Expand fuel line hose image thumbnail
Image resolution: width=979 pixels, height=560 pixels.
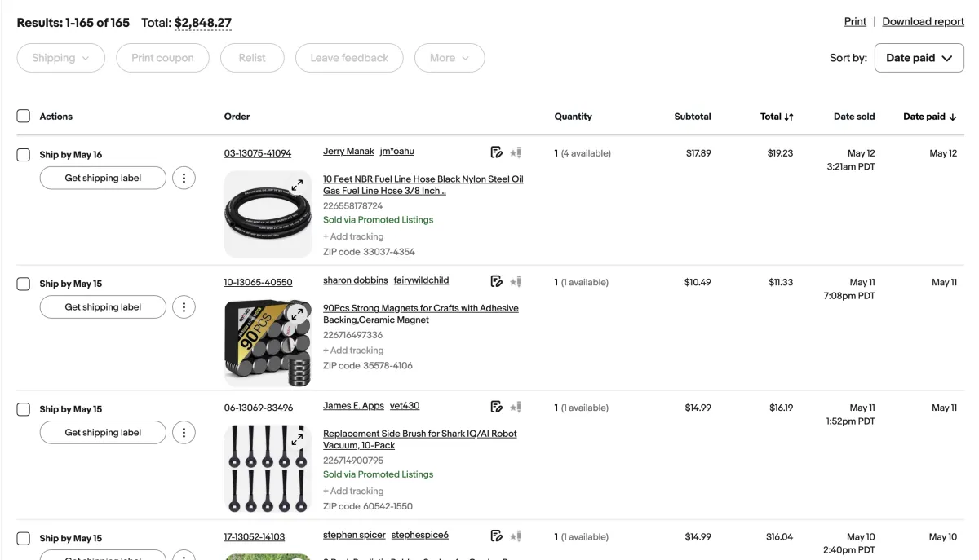click(297, 185)
